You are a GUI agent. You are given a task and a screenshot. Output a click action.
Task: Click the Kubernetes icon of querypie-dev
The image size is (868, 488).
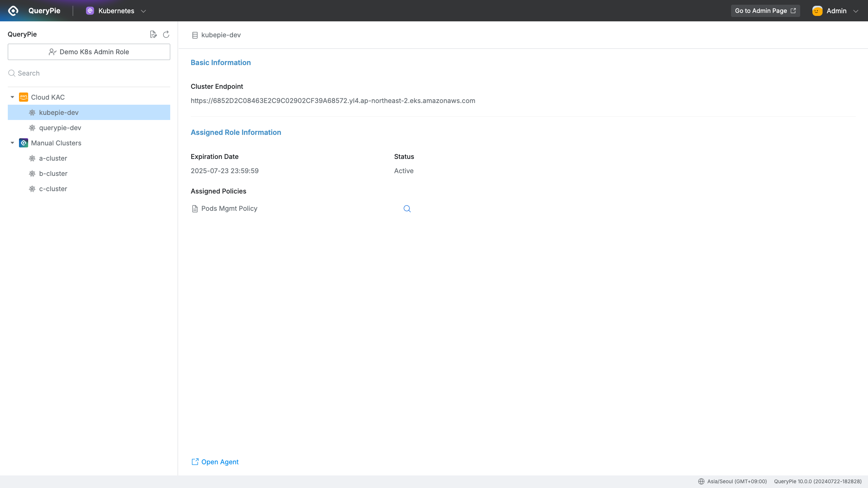32,128
